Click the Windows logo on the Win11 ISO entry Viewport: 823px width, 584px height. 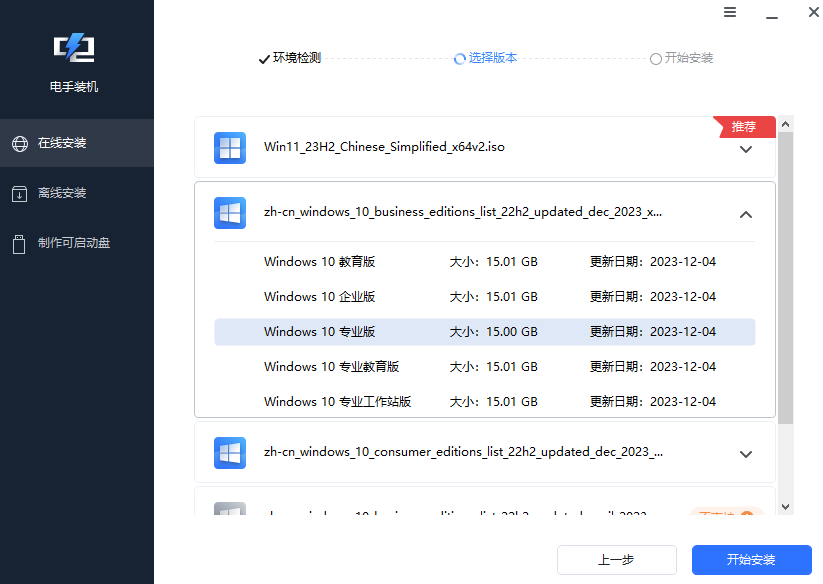(230, 147)
